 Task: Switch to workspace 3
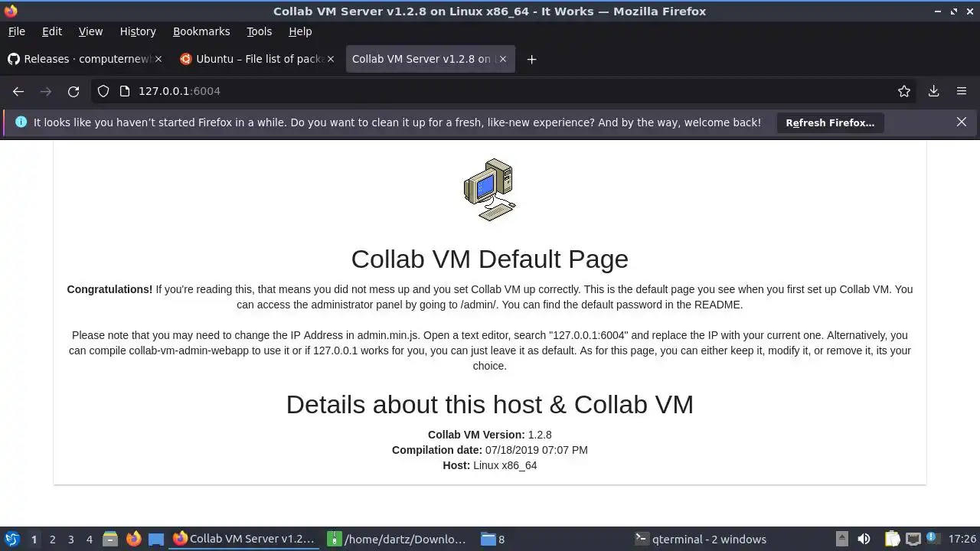pyautogui.click(x=70, y=540)
